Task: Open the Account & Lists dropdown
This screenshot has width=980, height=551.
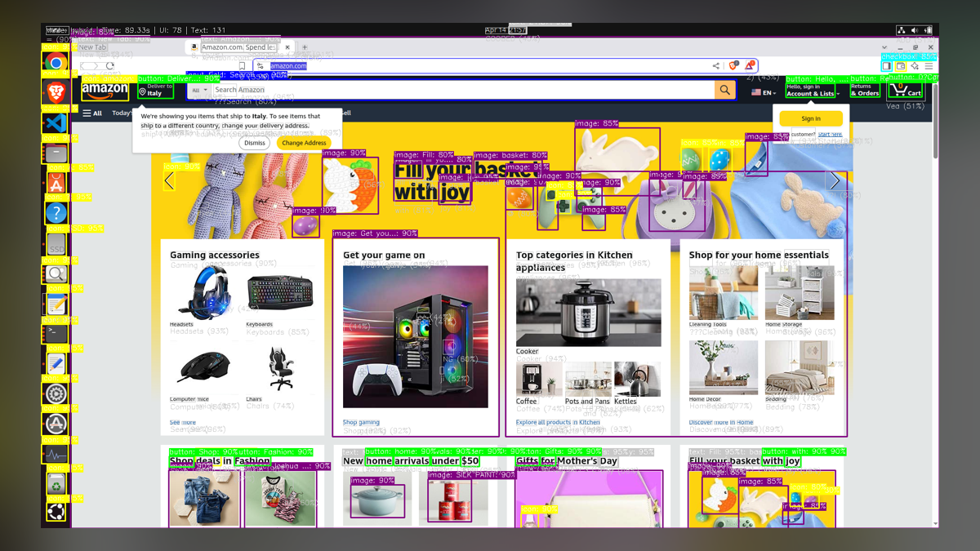Action: pos(810,90)
